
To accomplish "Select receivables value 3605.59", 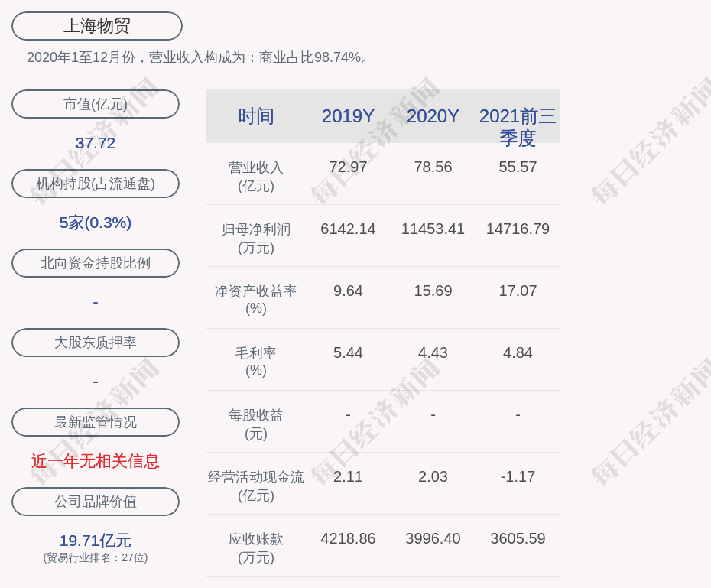I will [518, 538].
